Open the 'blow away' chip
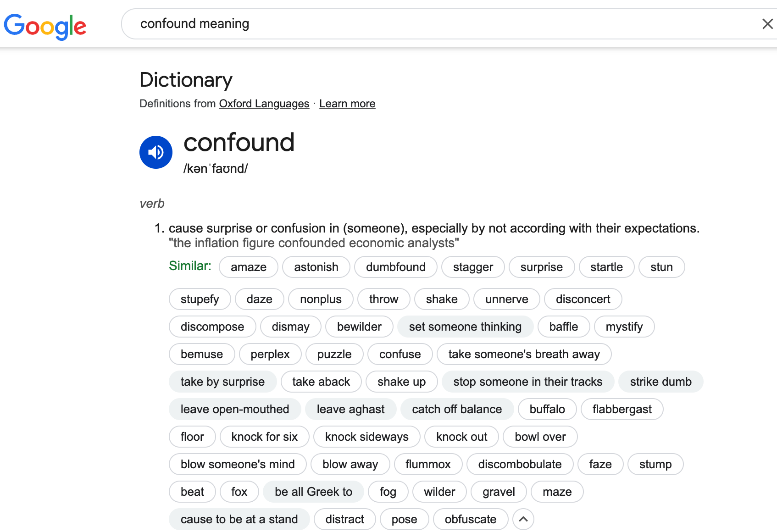The width and height of the screenshot is (777, 532). tap(350, 464)
